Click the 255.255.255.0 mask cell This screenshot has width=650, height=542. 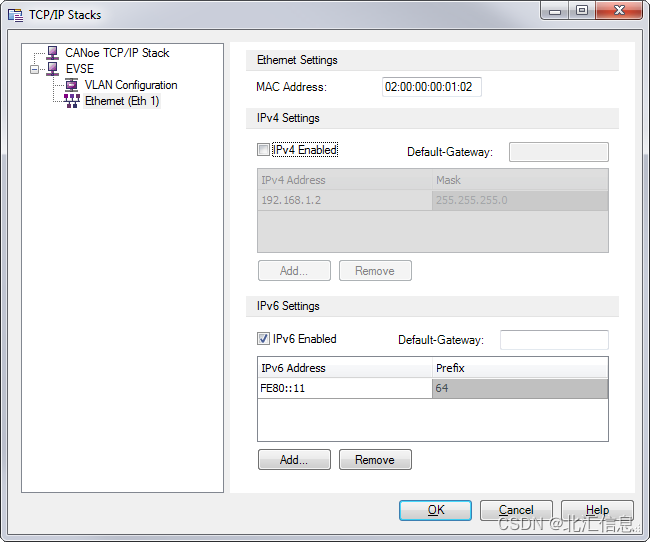520,200
